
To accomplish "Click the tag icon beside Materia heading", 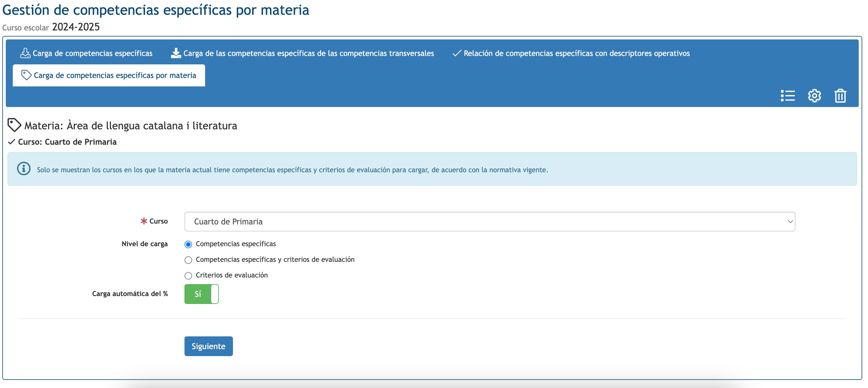I will tap(14, 125).
